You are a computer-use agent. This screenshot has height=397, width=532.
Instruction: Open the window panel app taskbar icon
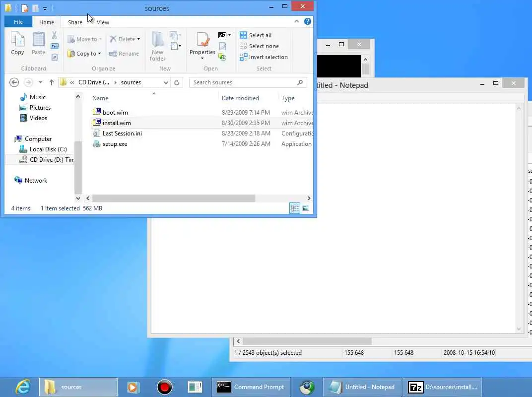195,387
